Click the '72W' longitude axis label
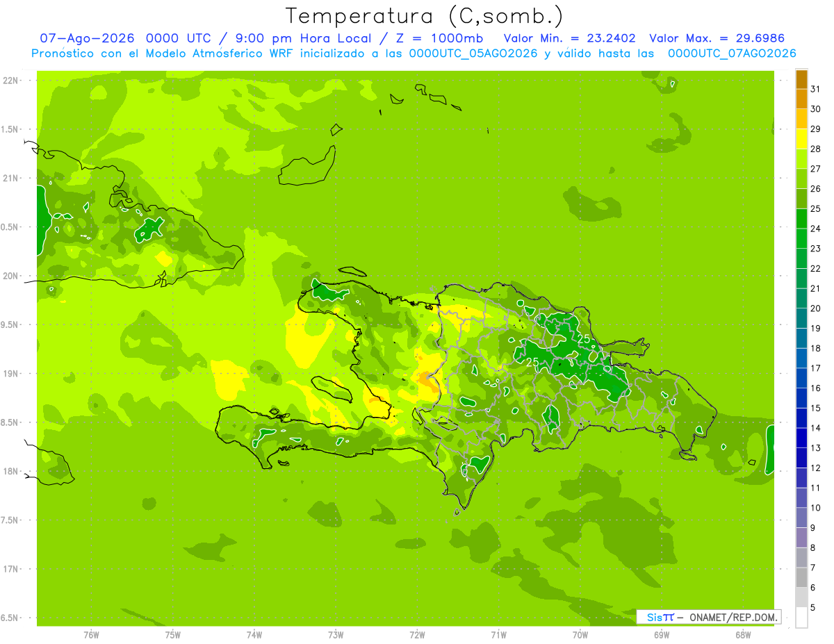 coord(417,635)
